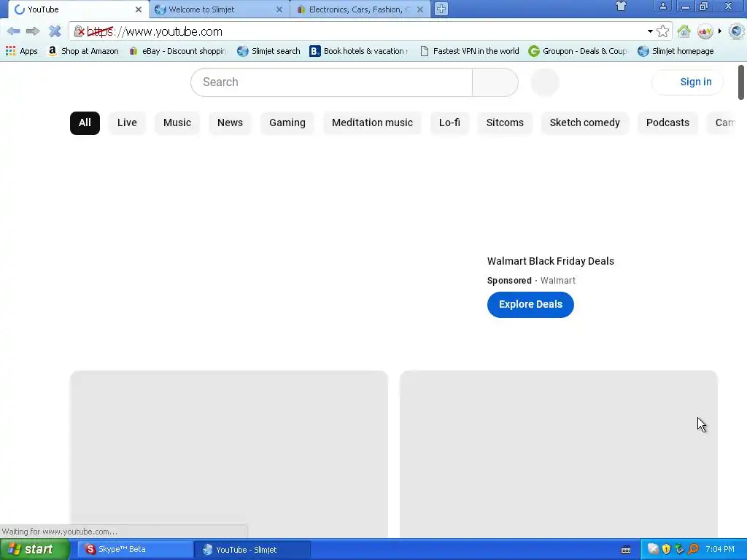Click the 7:04 PM clock
Viewport: 747px width, 560px height.
tap(720, 550)
